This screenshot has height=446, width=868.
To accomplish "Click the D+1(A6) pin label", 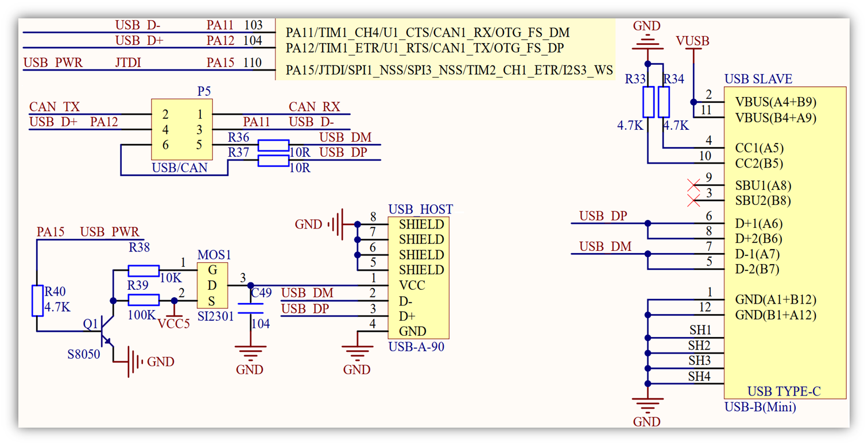I will pyautogui.click(x=759, y=224).
